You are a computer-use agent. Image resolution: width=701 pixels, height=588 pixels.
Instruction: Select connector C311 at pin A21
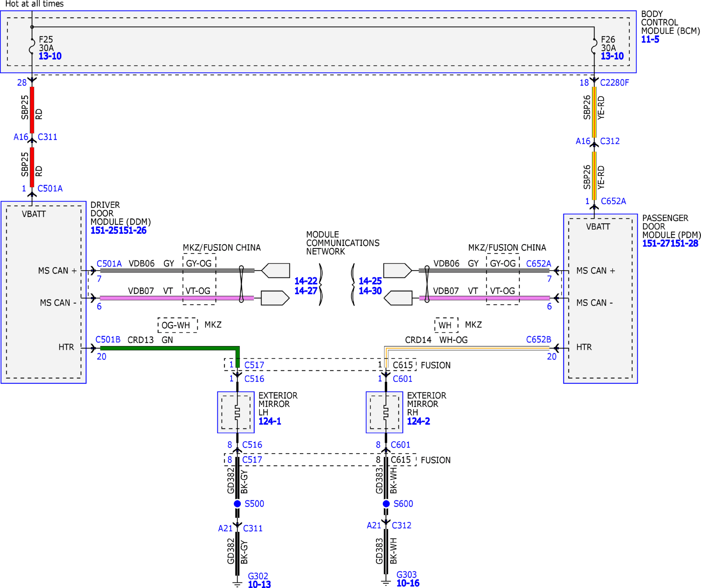(253, 528)
